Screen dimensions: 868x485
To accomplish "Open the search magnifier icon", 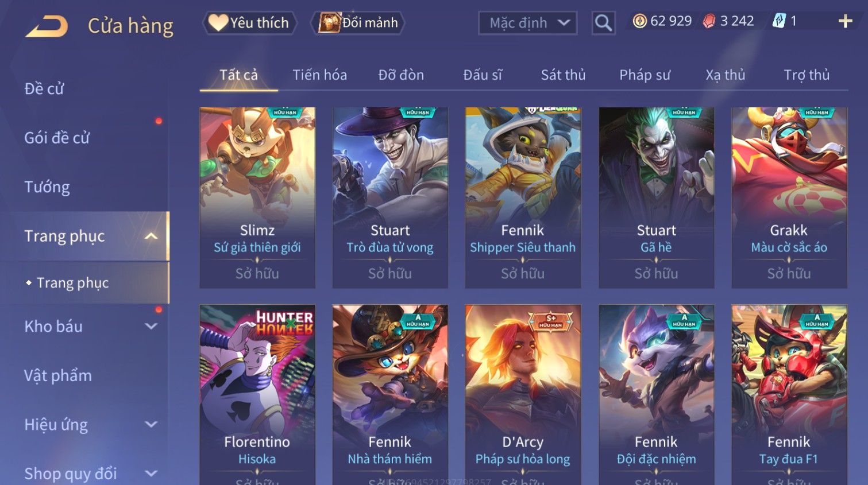I will click(x=603, y=23).
